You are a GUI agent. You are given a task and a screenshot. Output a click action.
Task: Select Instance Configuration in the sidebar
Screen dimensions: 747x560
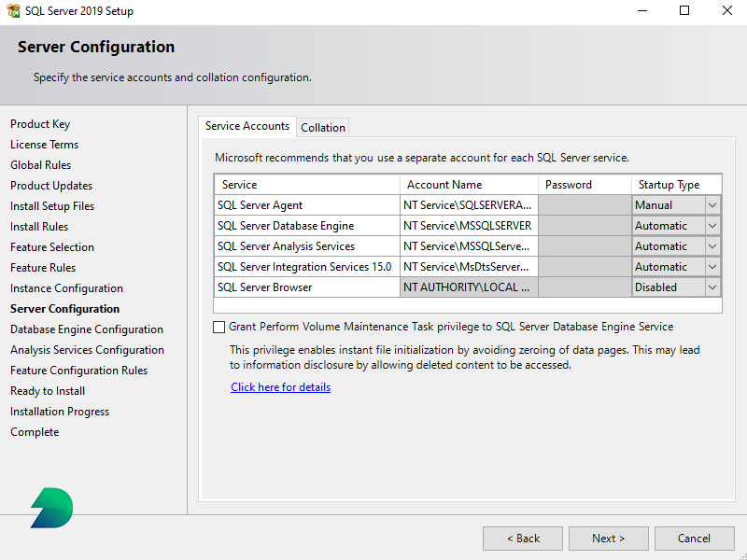point(66,287)
